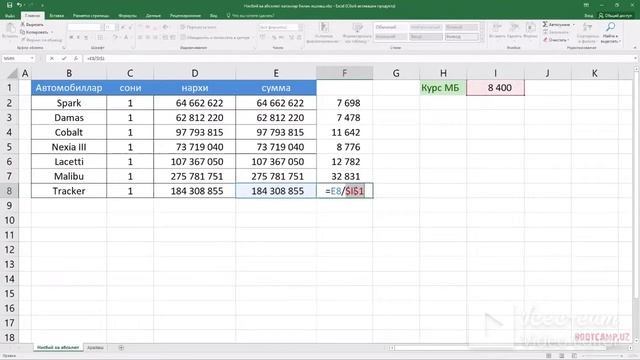The image size is (640, 360).
Task: Open the Name Box dropdown arrow
Action: click(x=32, y=58)
